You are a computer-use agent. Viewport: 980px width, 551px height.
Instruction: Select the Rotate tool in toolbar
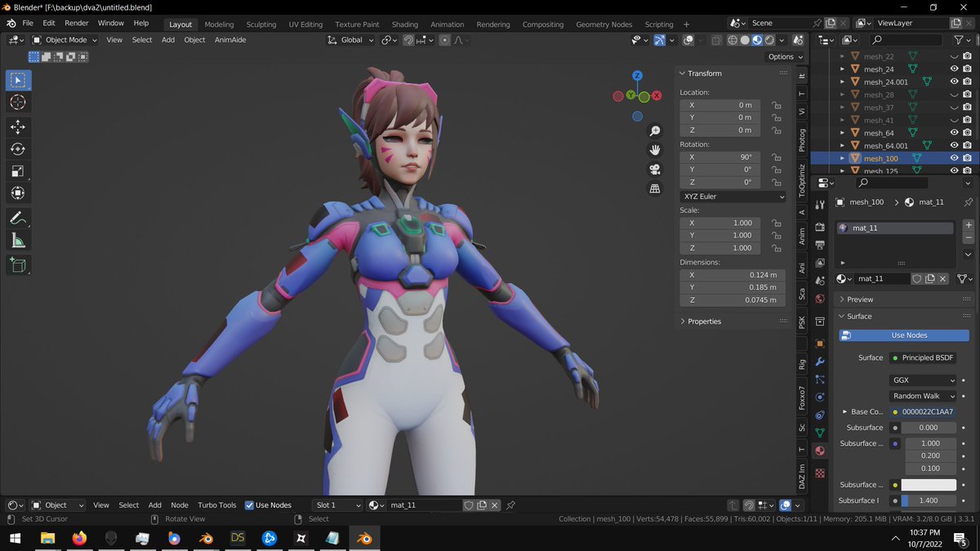click(18, 149)
